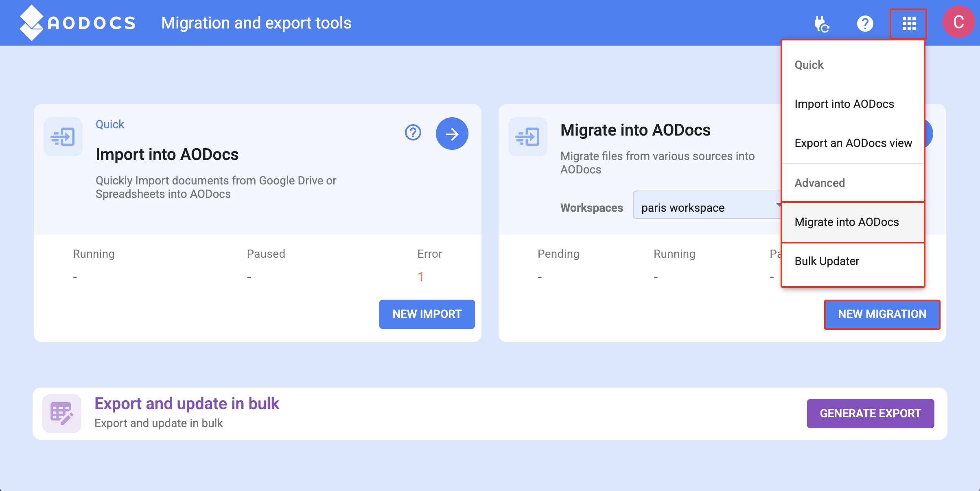Screen dimensions: 980x491
Task: Click the Quick label on Import card
Action: tap(110, 124)
